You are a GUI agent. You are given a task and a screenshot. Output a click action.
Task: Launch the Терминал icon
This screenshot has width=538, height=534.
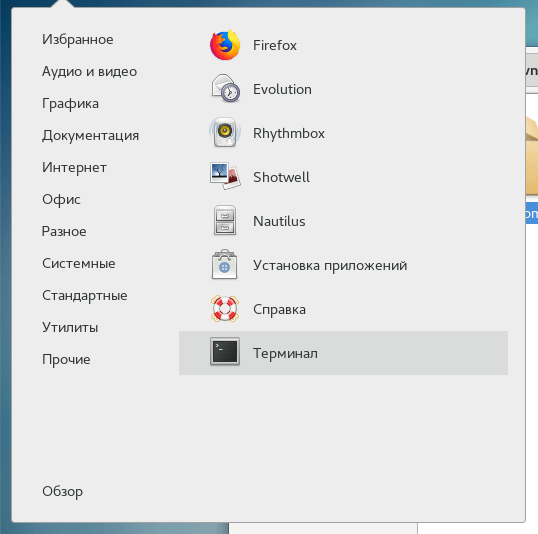click(225, 352)
